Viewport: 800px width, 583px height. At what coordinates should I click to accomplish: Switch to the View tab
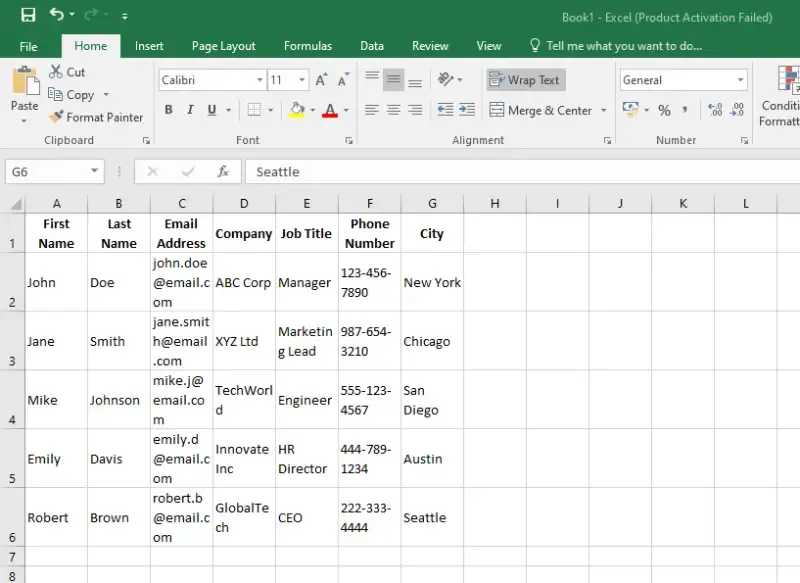point(489,46)
